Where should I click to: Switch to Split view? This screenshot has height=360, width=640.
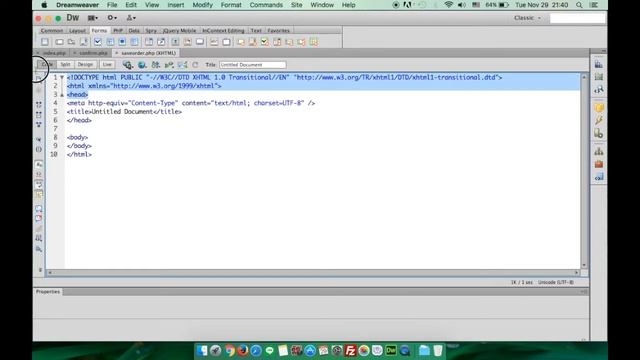click(65, 64)
